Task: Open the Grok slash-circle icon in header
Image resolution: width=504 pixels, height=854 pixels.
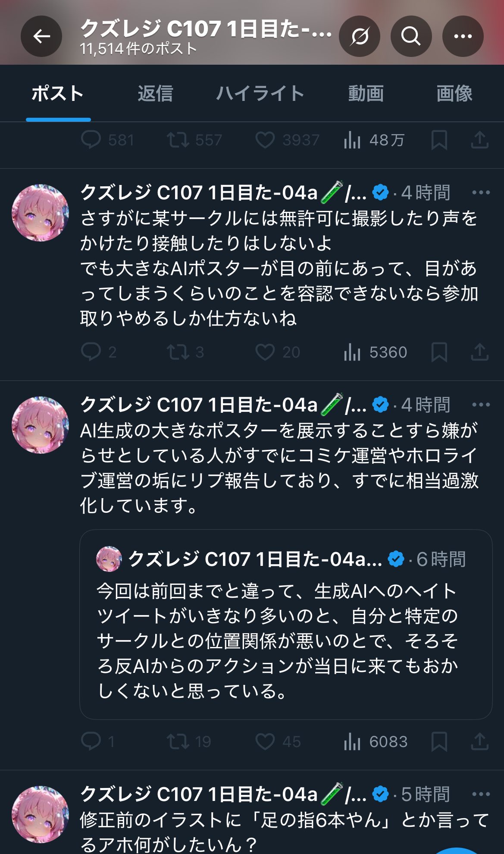Action: (x=360, y=36)
